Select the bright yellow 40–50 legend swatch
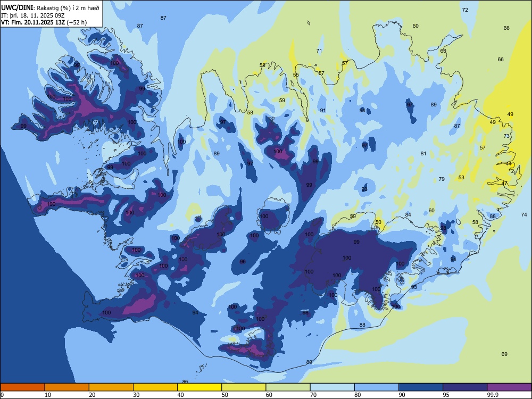The image size is (532, 399). 199,387
